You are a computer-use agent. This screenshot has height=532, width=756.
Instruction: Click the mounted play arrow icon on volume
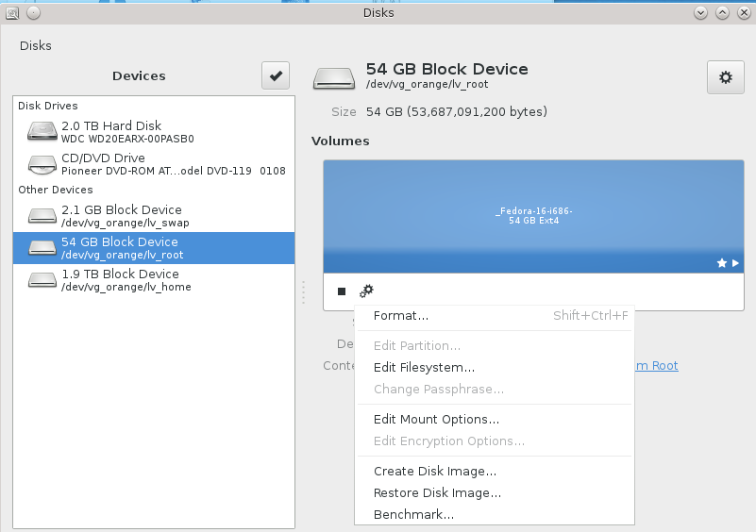(x=735, y=263)
